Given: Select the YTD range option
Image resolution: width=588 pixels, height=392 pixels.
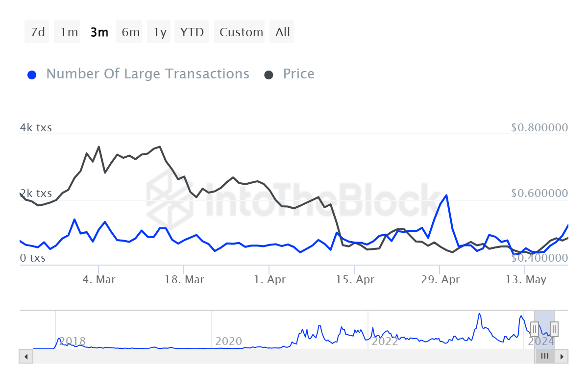Looking at the screenshot, I should tap(192, 31).
